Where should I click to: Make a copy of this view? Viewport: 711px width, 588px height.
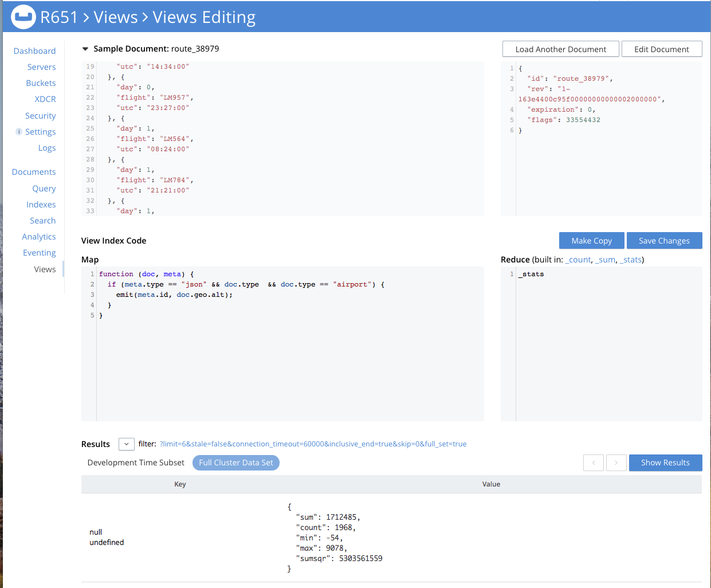591,240
